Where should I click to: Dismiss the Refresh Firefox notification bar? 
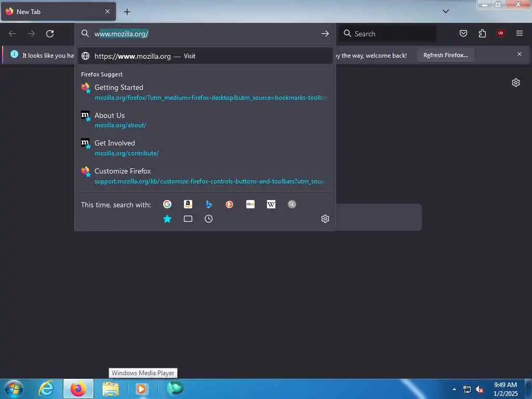[x=520, y=54]
